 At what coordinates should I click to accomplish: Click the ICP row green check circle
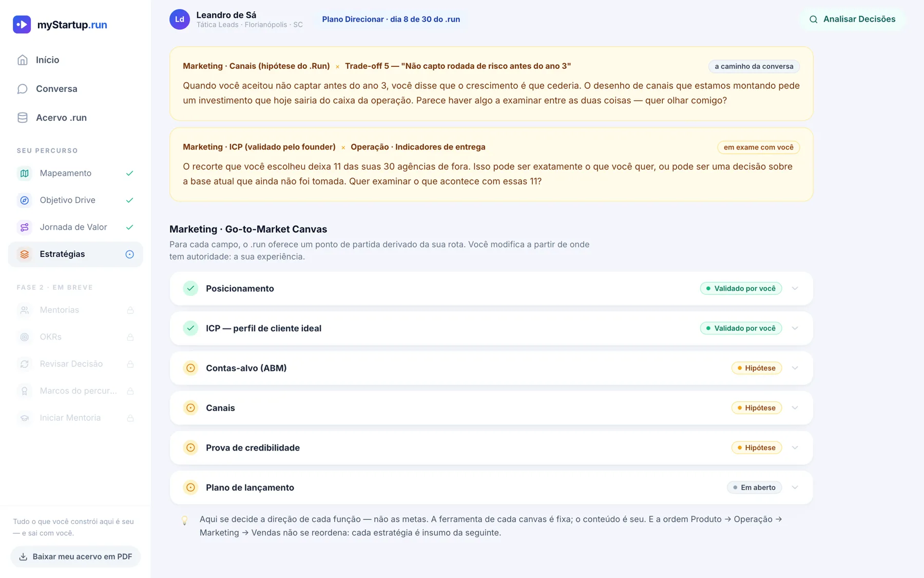[190, 328]
